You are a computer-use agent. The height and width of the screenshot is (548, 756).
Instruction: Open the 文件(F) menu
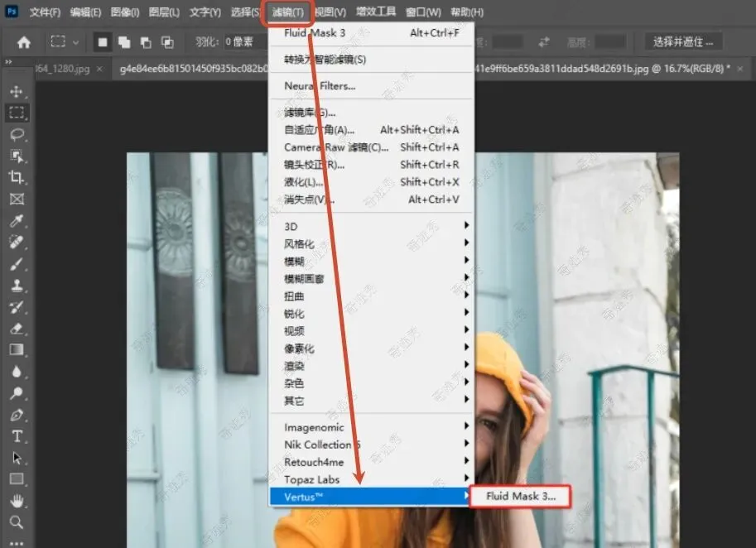coord(45,12)
